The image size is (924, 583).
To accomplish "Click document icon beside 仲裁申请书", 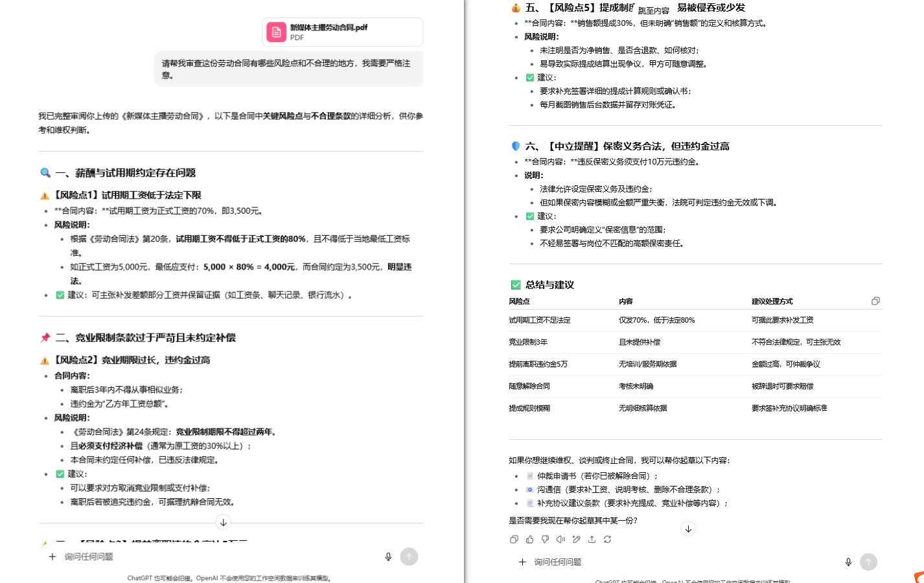I will 530,475.
